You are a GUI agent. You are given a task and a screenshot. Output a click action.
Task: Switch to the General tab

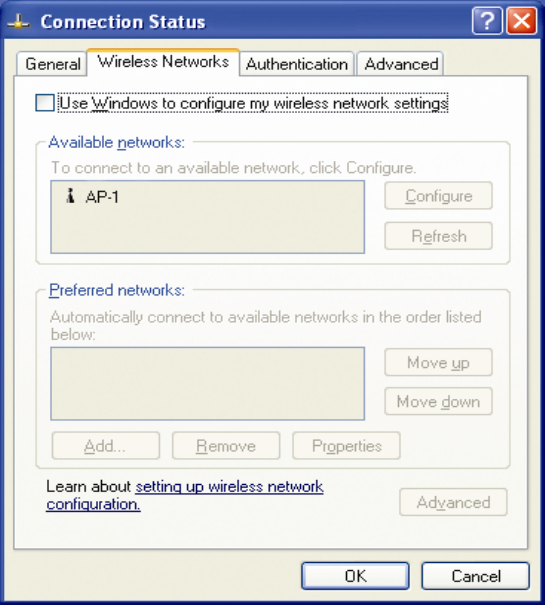pos(52,64)
